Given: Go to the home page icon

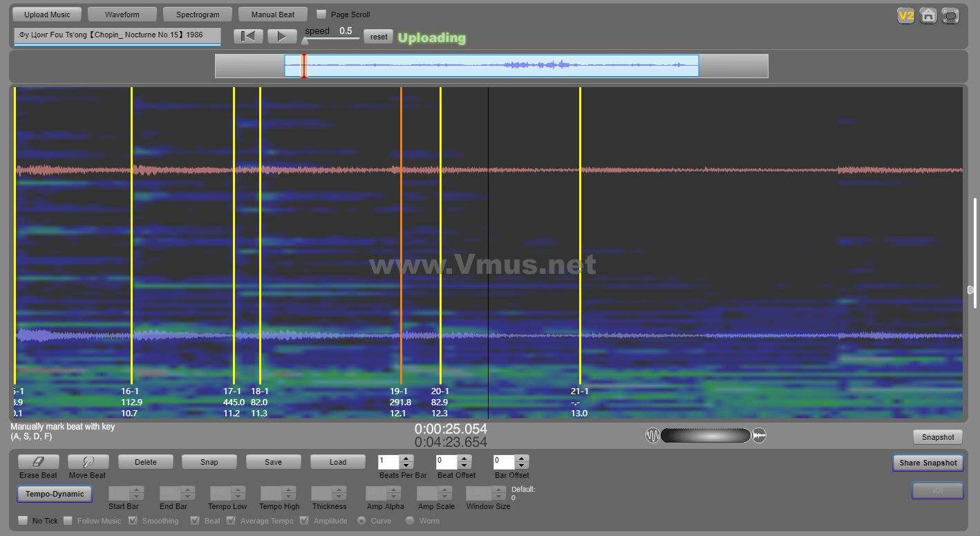Looking at the screenshot, I should pos(928,16).
